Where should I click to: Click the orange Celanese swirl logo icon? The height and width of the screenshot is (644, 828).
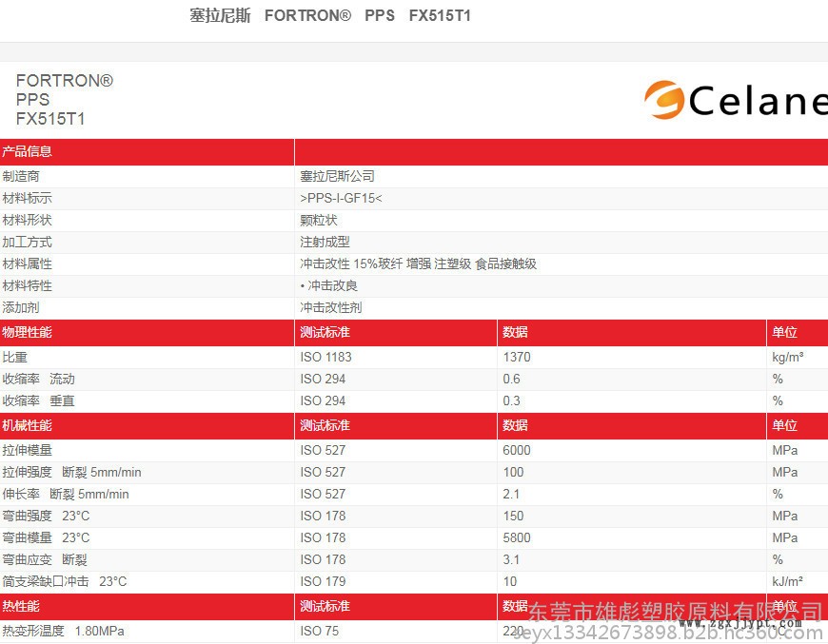[663, 100]
